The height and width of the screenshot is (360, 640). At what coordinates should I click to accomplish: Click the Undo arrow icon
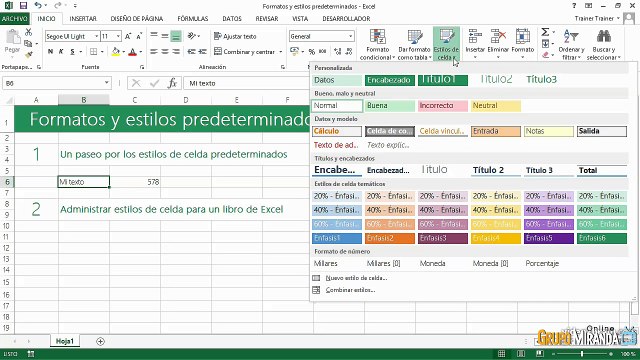click(38, 6)
